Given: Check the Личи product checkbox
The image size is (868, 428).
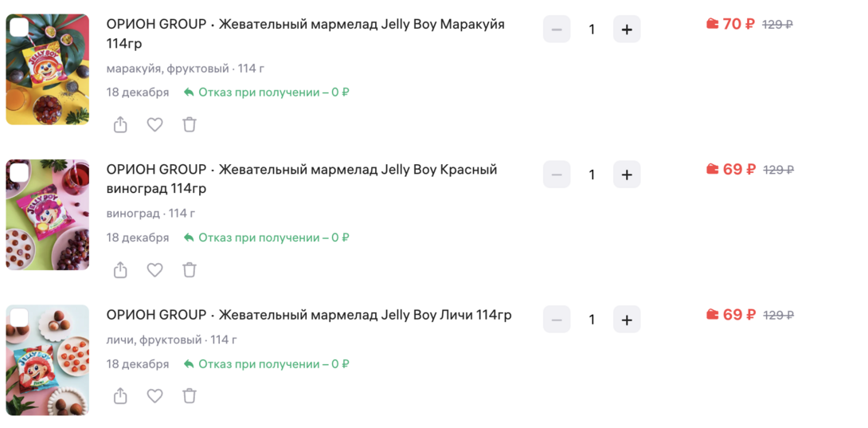Looking at the screenshot, I should [x=19, y=319].
